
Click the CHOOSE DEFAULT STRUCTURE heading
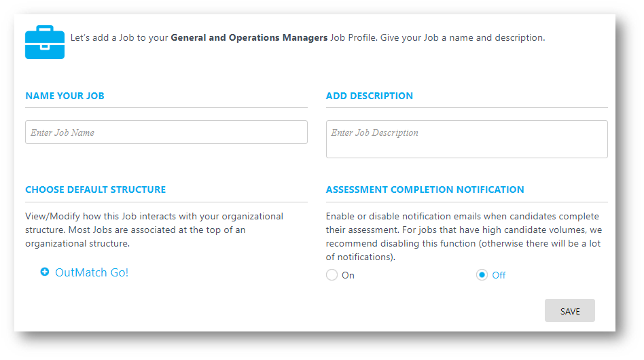(x=96, y=190)
